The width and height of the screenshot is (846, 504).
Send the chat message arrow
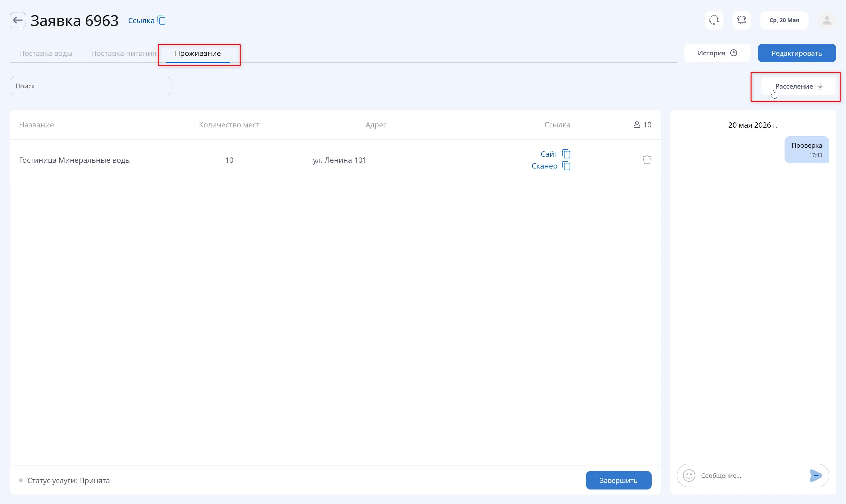point(815,476)
